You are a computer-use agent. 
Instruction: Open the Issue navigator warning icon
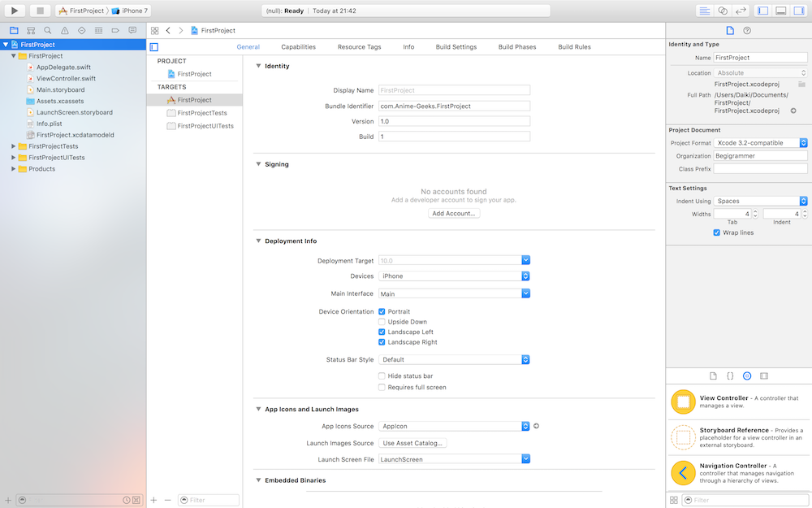click(x=65, y=31)
